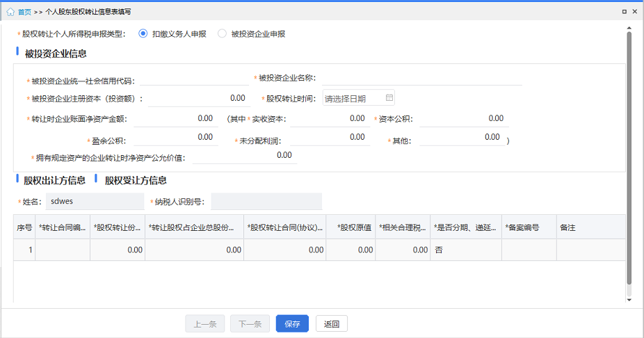Click 备注 column header
Viewport: 644px width, 338px height.
tap(591, 227)
